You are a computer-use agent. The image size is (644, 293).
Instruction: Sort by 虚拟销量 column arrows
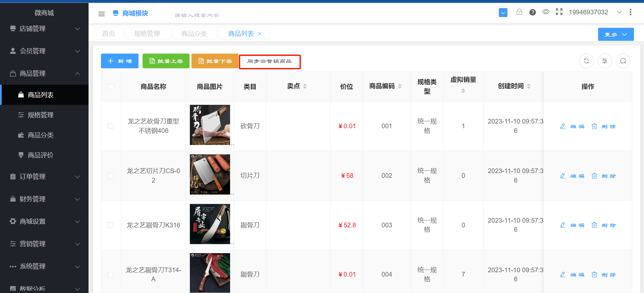(x=463, y=91)
